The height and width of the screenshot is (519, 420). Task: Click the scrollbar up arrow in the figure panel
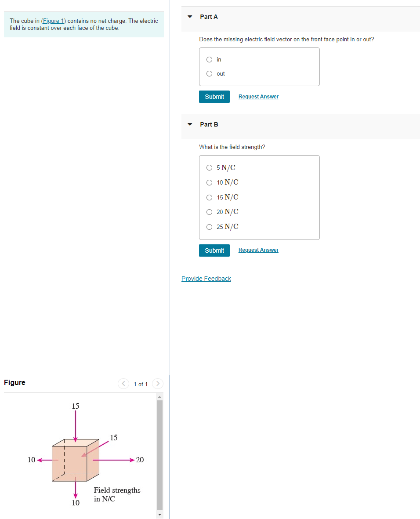(159, 396)
